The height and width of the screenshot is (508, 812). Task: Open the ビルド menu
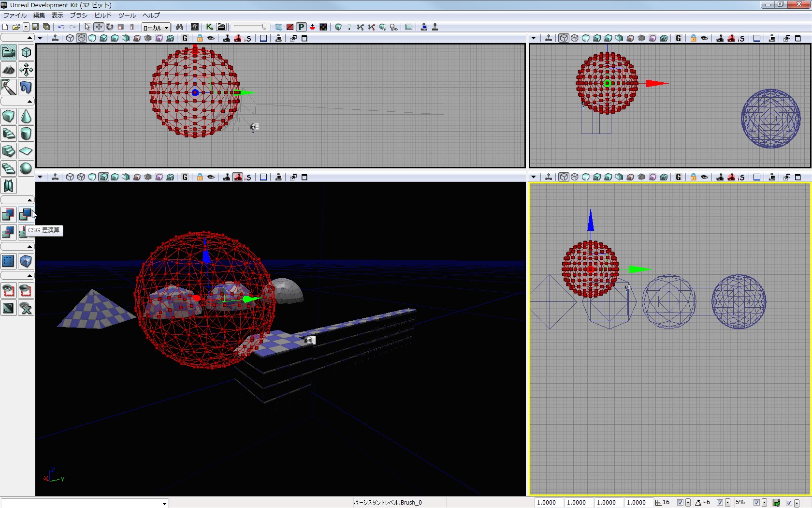(x=103, y=15)
